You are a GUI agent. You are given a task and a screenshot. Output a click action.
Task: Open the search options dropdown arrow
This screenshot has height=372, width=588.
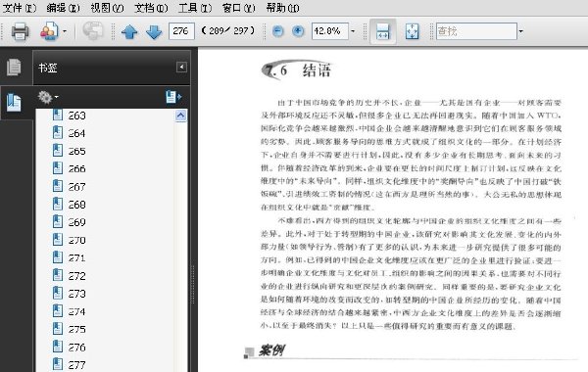click(521, 31)
